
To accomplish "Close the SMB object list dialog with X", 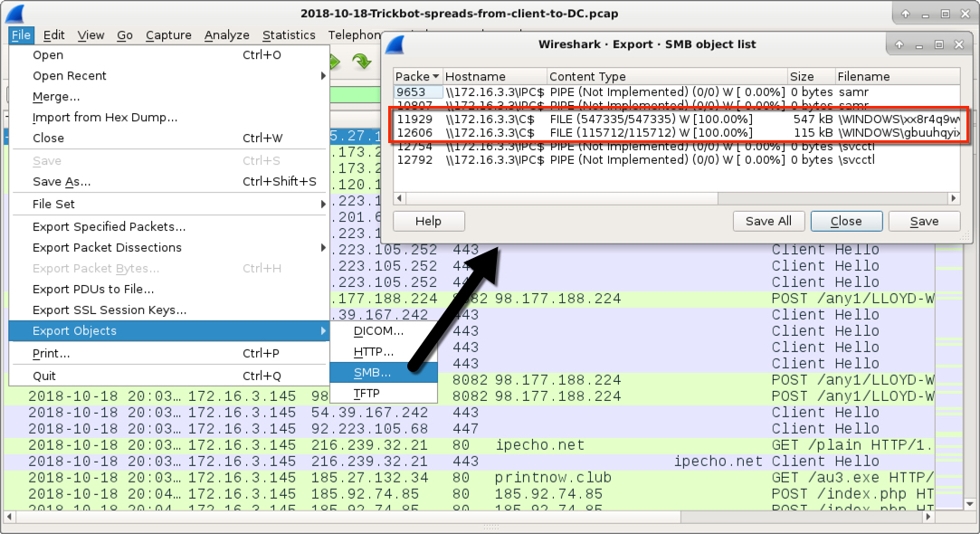I will tap(959, 44).
